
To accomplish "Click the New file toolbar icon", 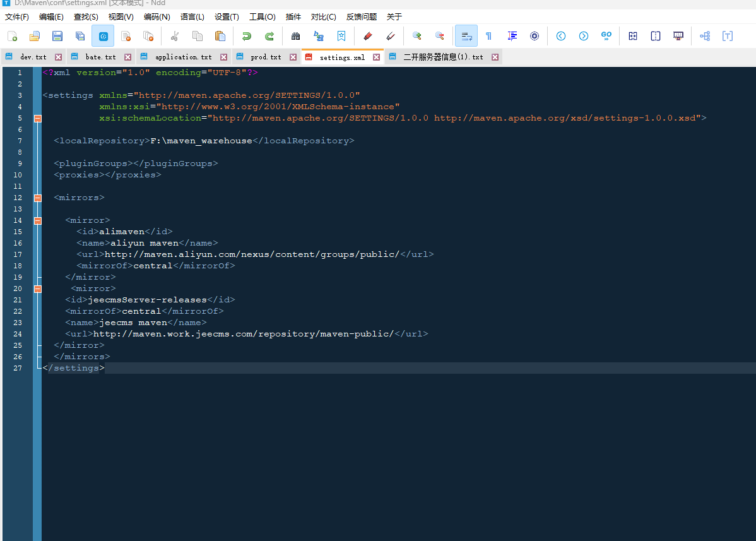I will [x=12, y=36].
